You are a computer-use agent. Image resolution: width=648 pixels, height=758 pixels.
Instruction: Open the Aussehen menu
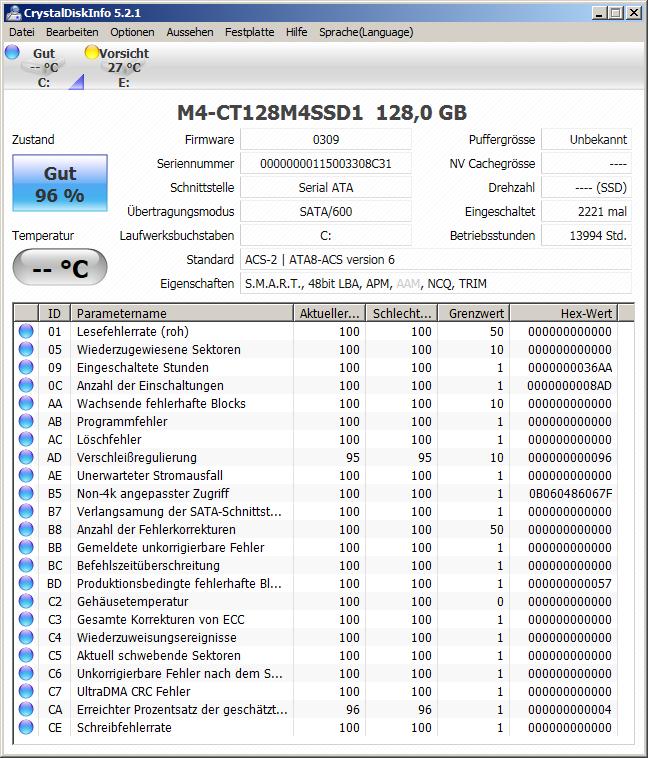(x=190, y=32)
